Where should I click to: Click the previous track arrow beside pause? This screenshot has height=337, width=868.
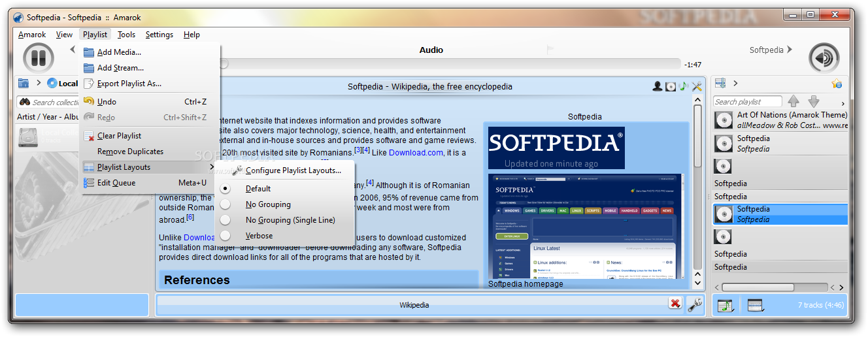click(72, 50)
